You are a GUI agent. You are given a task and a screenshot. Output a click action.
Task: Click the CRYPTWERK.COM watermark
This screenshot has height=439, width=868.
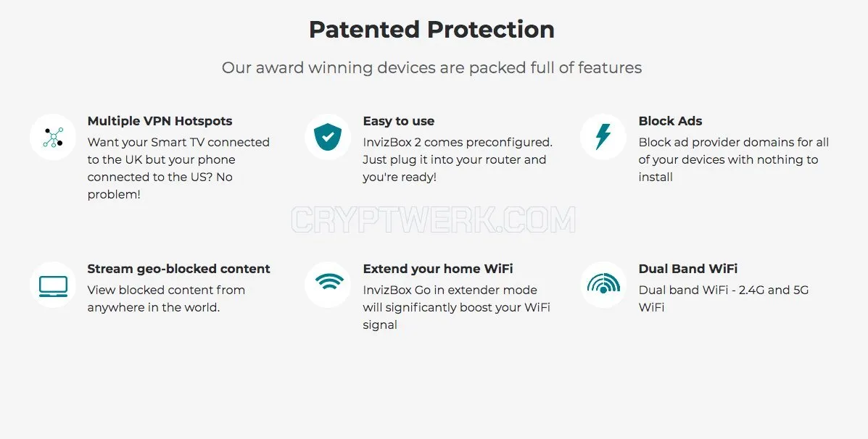434,220
